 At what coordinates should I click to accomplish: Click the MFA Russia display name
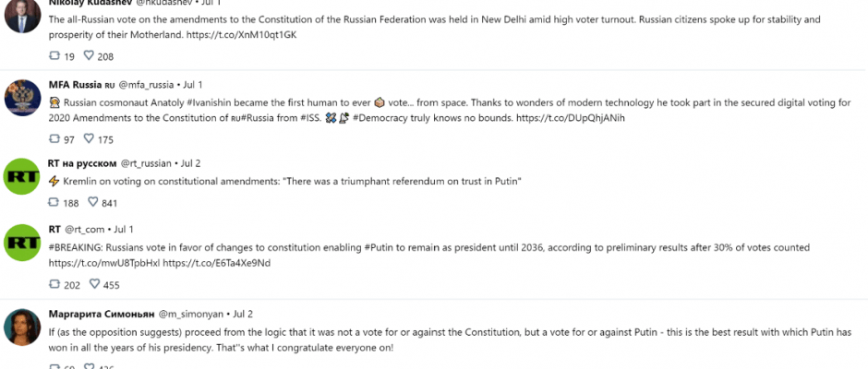click(75, 85)
